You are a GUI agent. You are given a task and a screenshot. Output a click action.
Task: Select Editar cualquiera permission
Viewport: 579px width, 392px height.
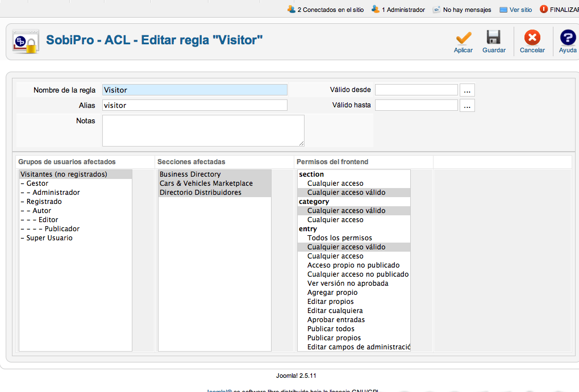point(354,311)
